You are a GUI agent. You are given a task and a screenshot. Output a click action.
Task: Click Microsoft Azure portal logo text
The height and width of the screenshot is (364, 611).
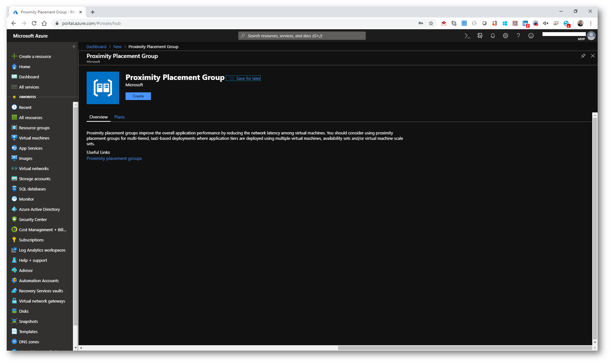pos(30,36)
